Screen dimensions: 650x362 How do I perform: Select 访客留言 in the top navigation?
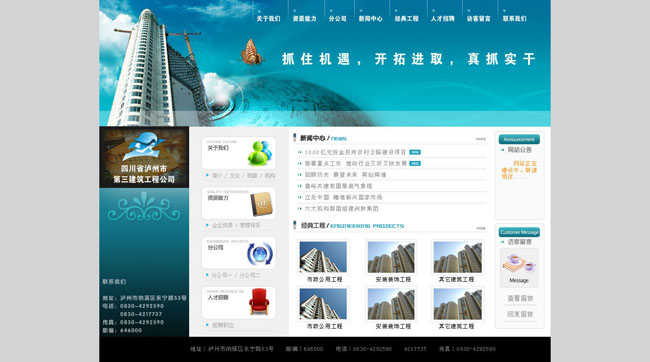tap(478, 19)
